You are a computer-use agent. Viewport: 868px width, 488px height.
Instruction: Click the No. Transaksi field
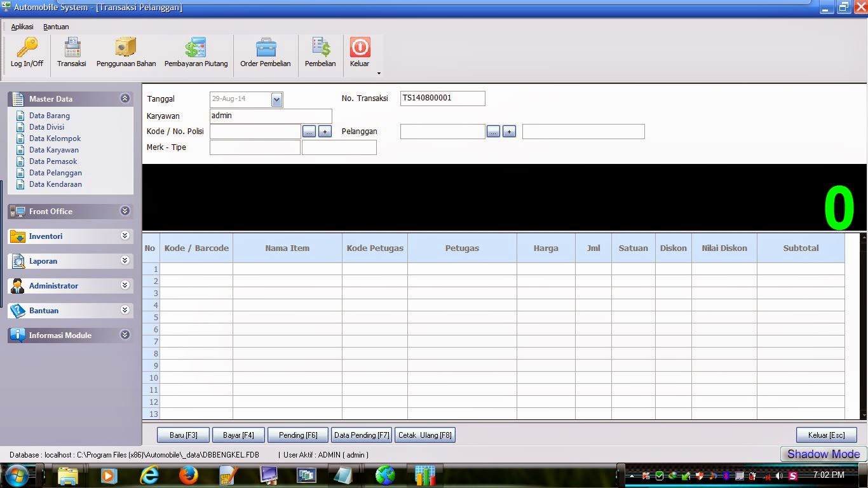click(443, 98)
